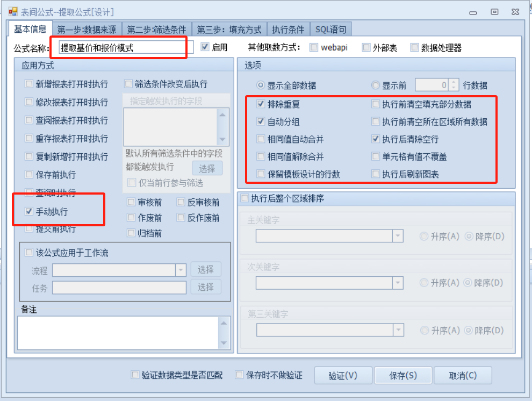The width and height of the screenshot is (532, 401).
Task: Click the 保存(S) button
Action: coord(402,376)
